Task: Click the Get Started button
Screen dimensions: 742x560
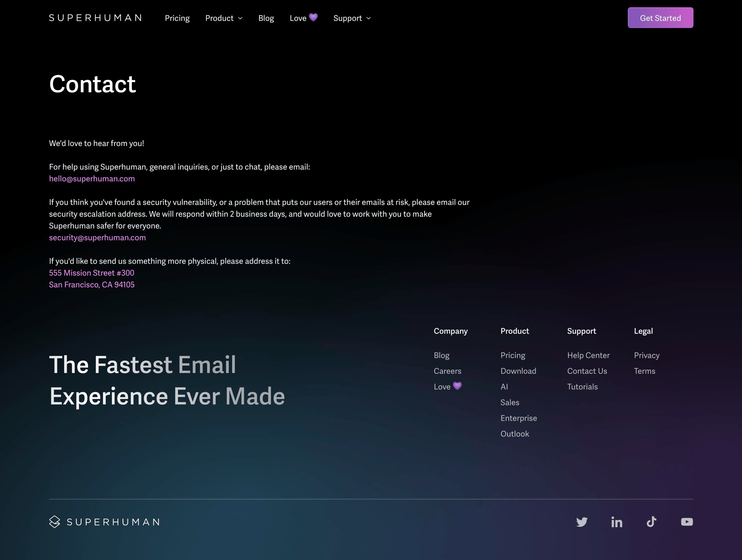Action: coord(660,18)
